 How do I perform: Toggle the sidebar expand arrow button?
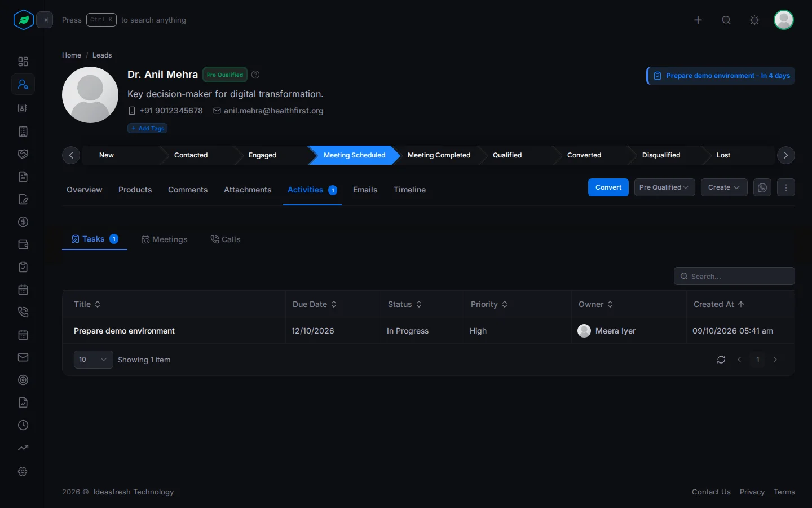pos(45,20)
